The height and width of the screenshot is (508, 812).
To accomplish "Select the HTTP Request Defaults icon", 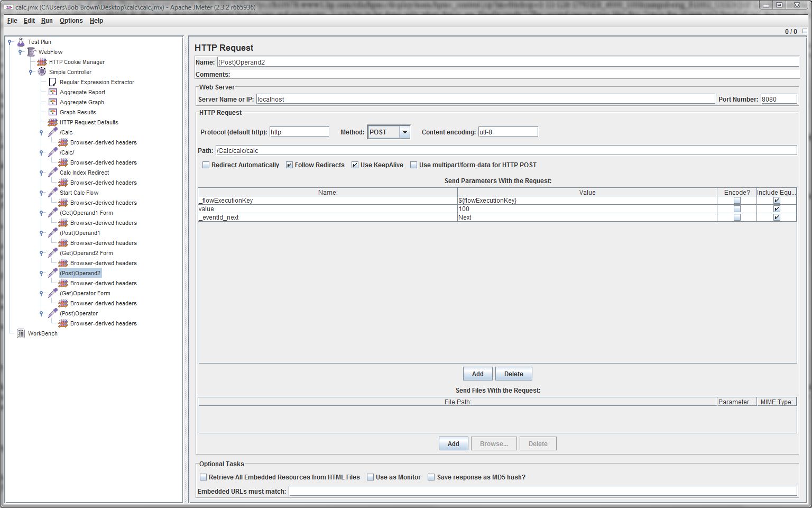I will click(52, 122).
